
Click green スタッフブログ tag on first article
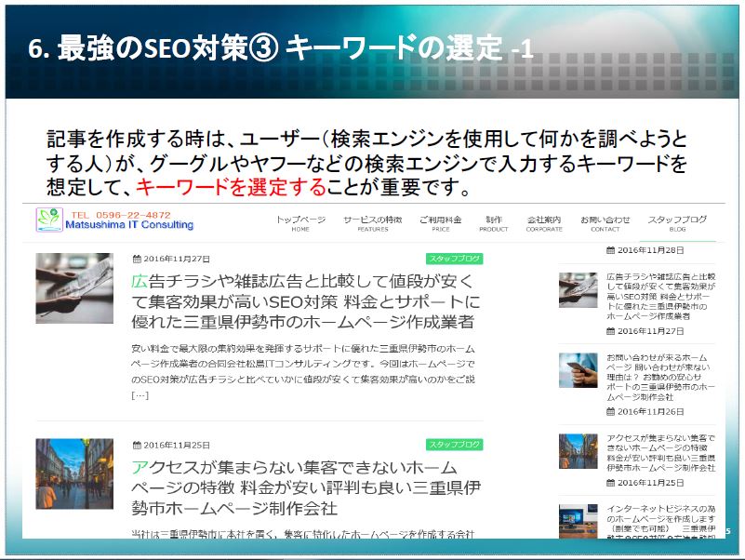pos(455,259)
